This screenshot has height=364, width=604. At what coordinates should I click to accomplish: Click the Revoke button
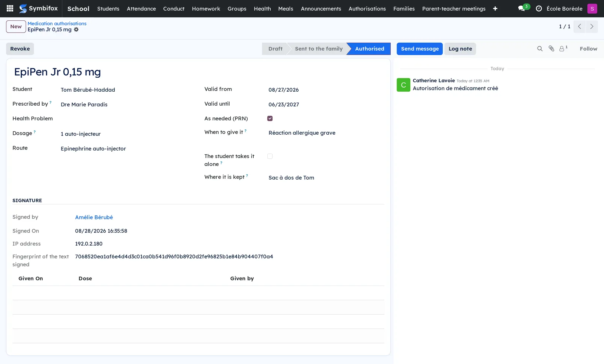coord(20,49)
